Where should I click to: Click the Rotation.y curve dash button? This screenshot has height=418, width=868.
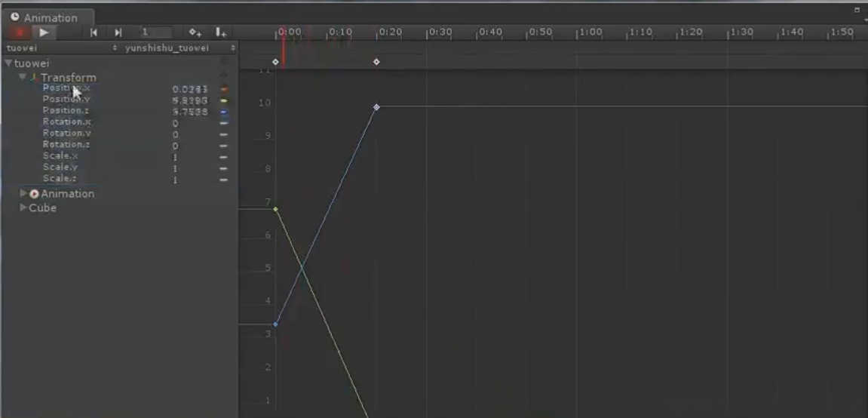click(224, 134)
